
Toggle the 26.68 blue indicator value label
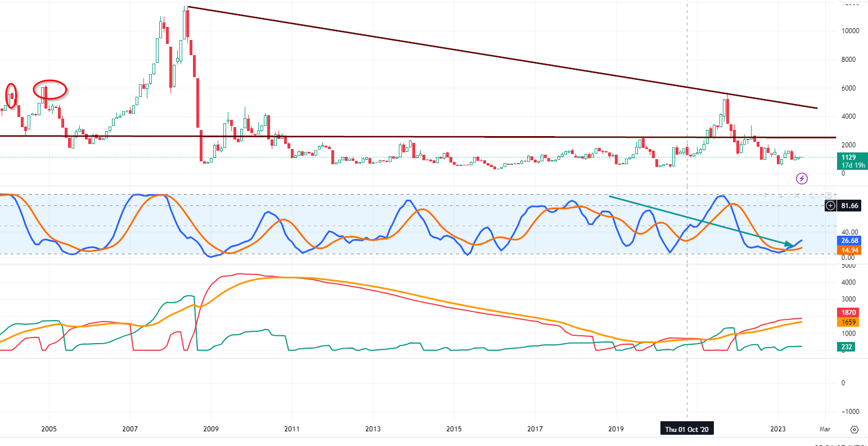coord(851,240)
